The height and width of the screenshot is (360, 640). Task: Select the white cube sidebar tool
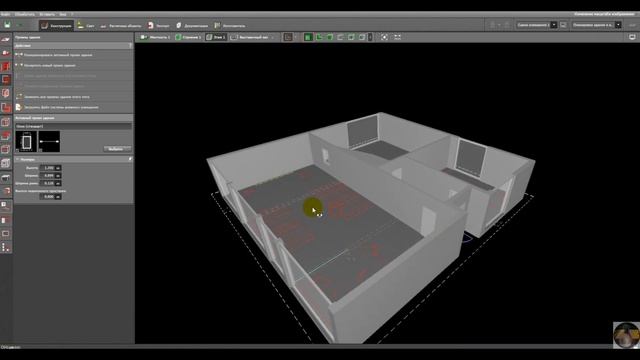6,163
